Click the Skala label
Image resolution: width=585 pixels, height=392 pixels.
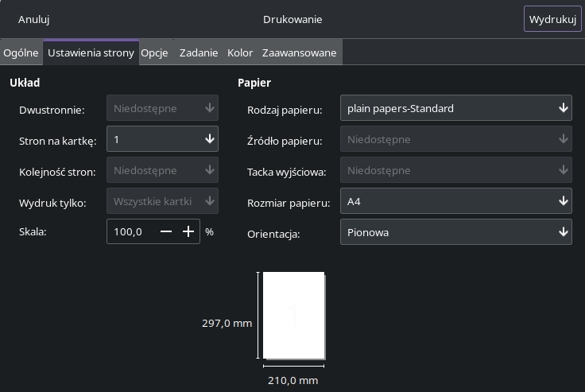pyautogui.click(x=33, y=231)
